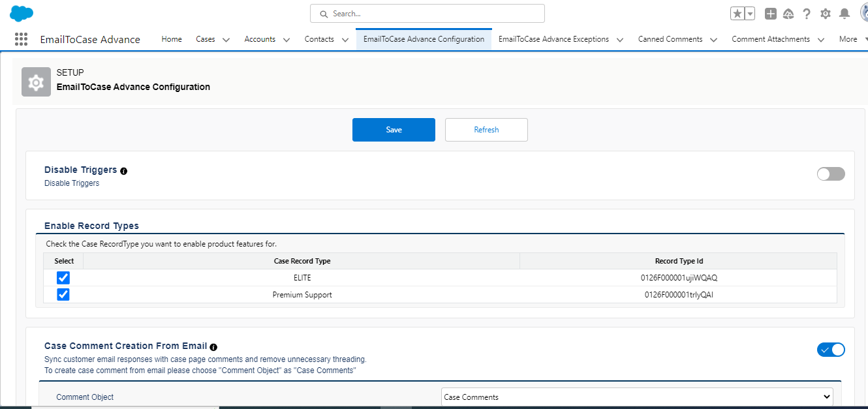Open the Global Actions plus icon
The image size is (868, 409).
(771, 14)
